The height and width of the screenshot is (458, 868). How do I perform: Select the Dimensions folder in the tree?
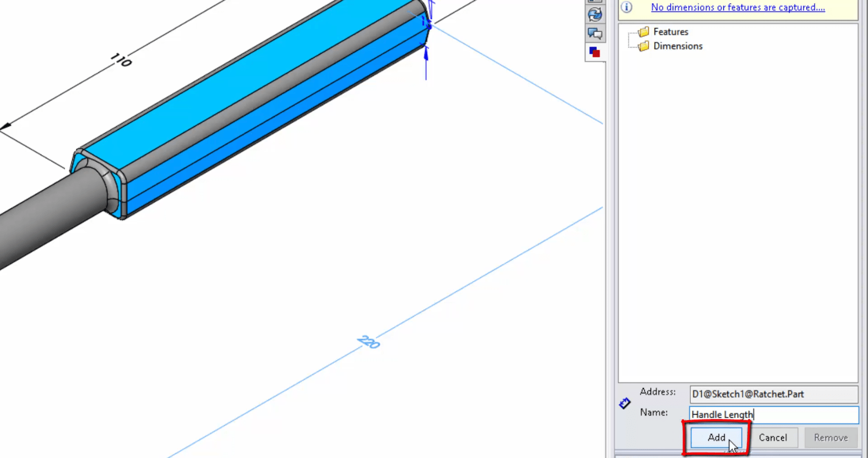(x=677, y=46)
